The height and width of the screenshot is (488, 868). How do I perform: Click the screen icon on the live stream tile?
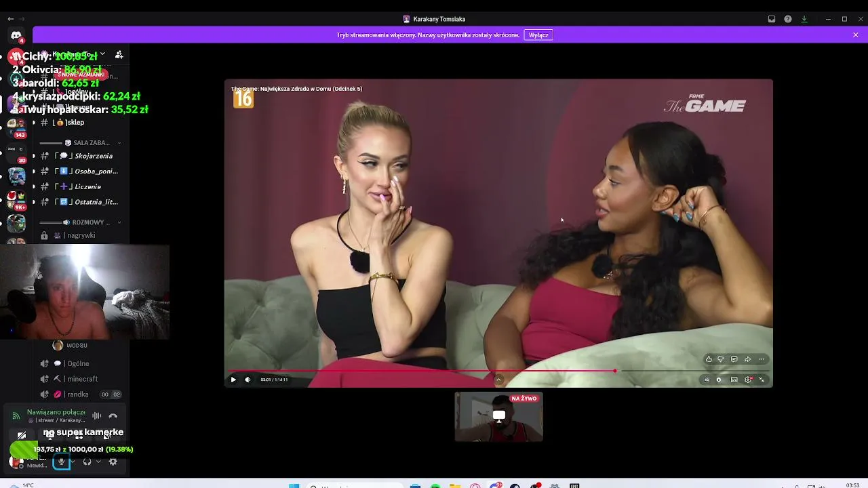coord(498,415)
